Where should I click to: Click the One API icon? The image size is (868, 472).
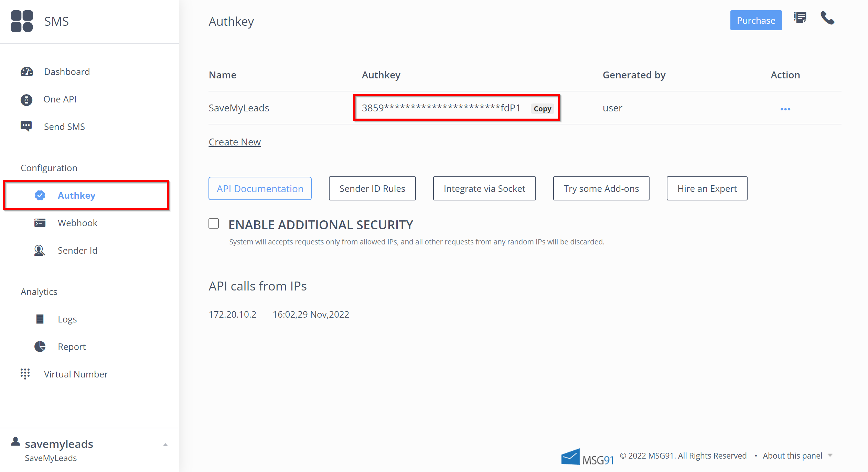pos(26,100)
